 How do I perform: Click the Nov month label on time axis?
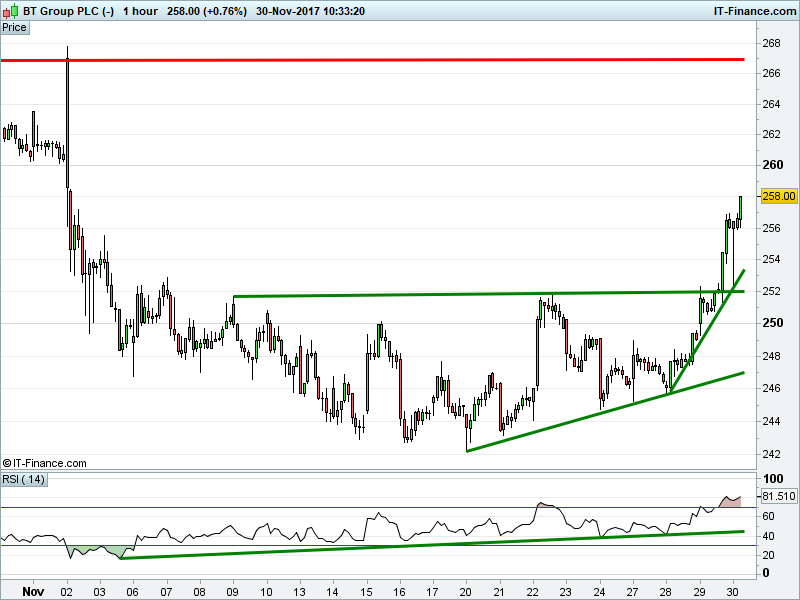pos(33,591)
